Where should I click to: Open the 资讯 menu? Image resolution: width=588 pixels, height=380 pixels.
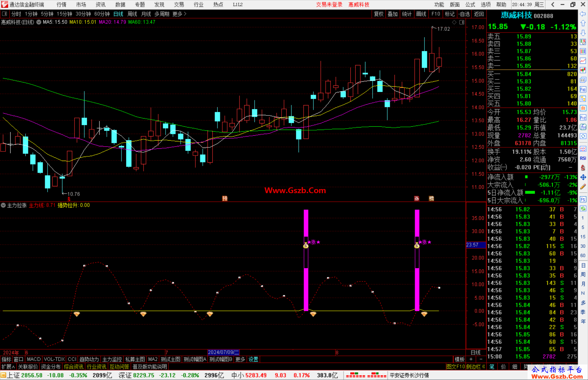101,5
